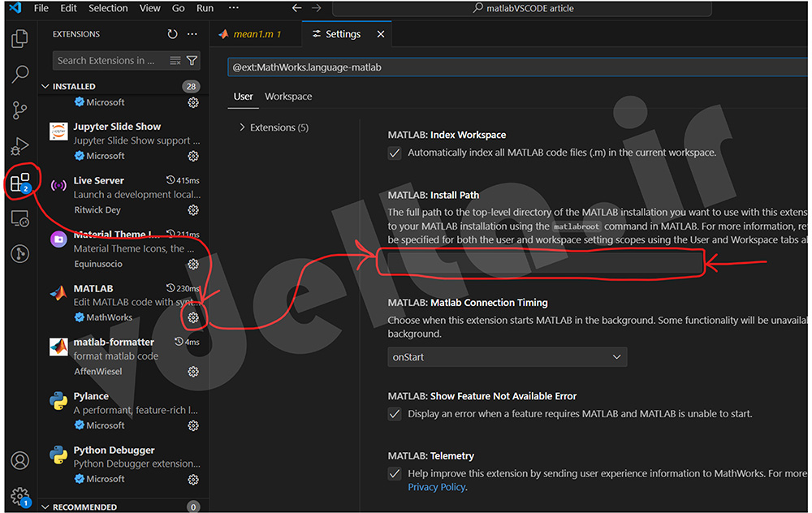The image size is (812, 513).
Task: Open the MATLAB extension manage gear
Action: coord(193,317)
